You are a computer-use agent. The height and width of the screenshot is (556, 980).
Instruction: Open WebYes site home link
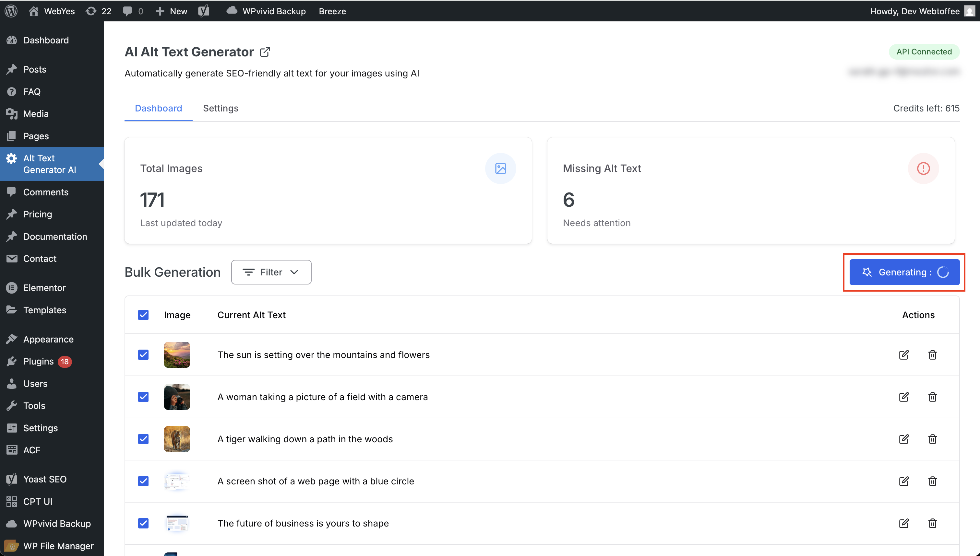coord(52,11)
